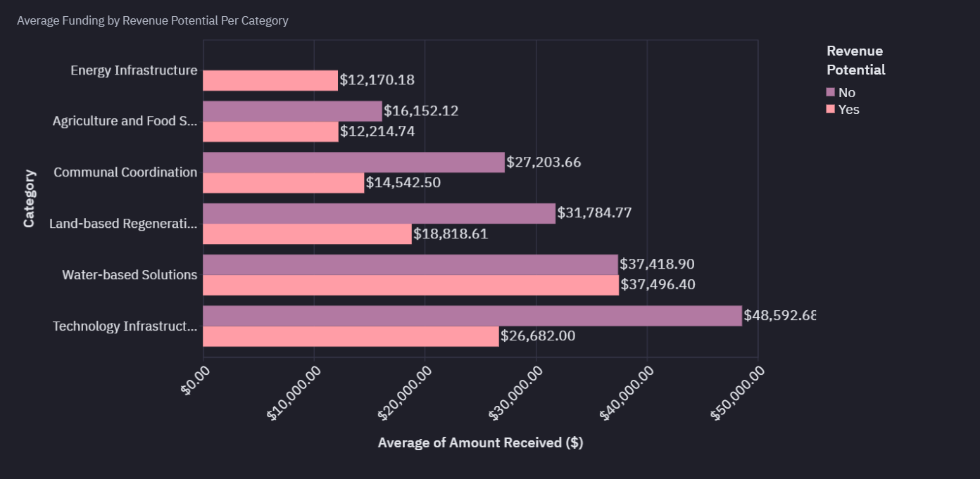Toggle the 'No' series legend label
This screenshot has height=479, width=980.
[x=847, y=92]
